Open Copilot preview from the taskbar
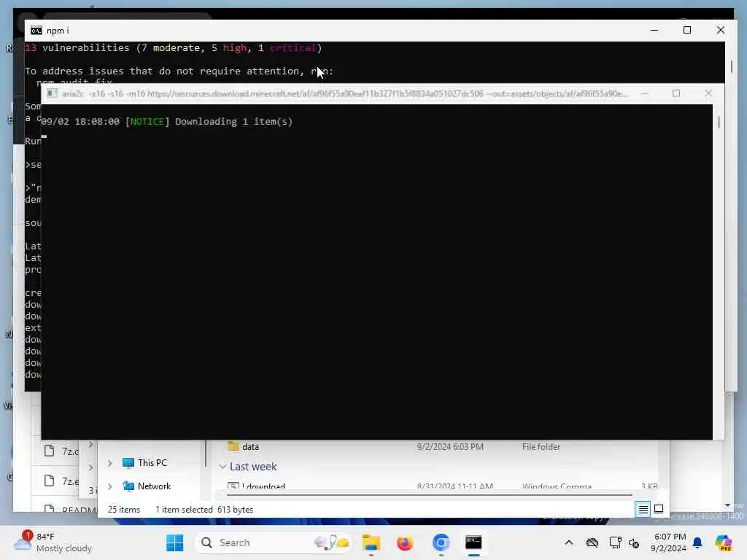747x560 pixels. pos(723,542)
